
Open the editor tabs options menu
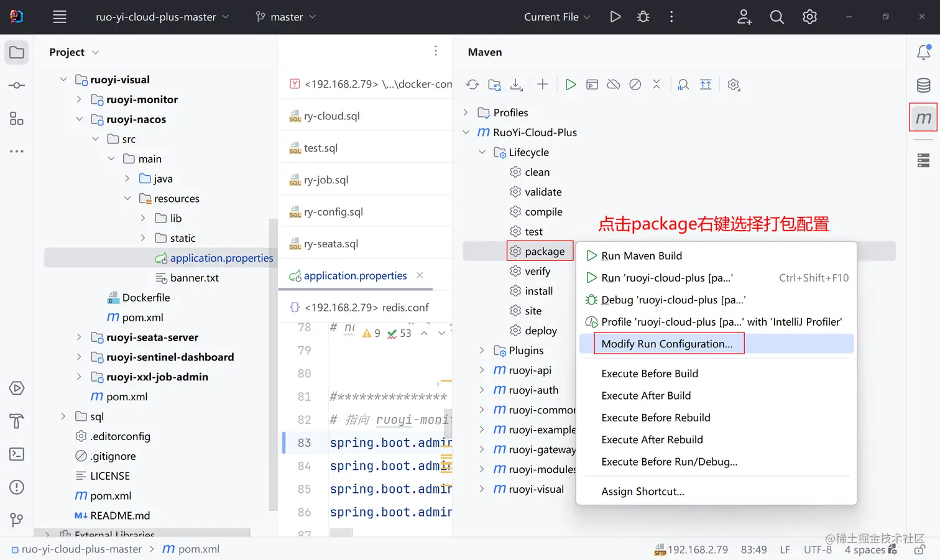click(x=436, y=51)
